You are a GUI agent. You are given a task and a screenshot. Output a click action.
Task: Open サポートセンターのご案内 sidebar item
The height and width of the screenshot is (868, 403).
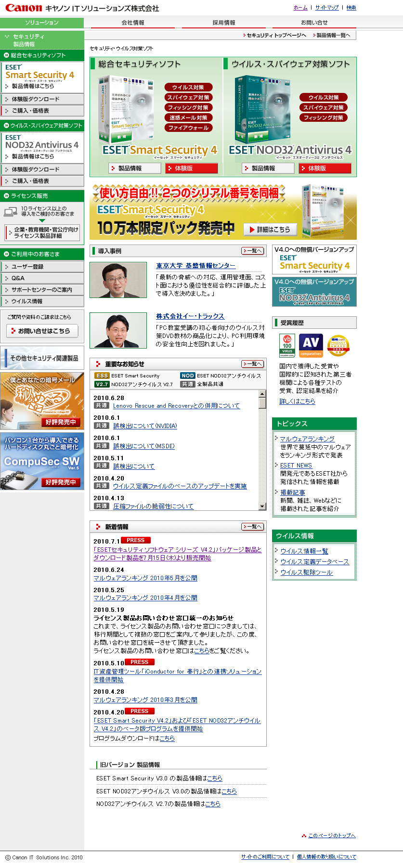[42, 290]
